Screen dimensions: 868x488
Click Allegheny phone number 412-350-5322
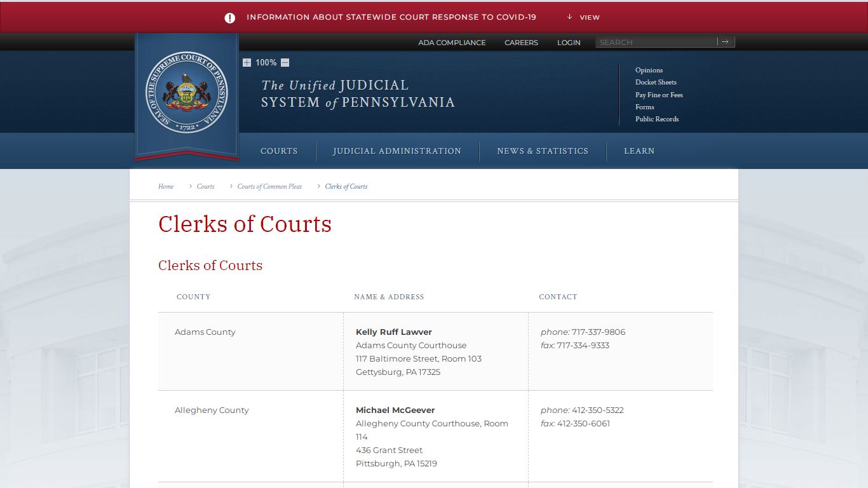598,410
